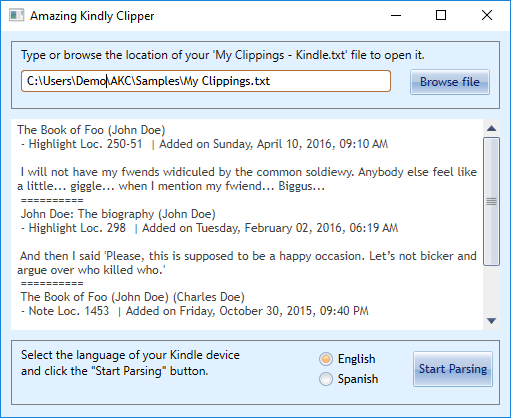Maximize the Amazing Kindly Clipper window
511x418 pixels.
(441, 15)
